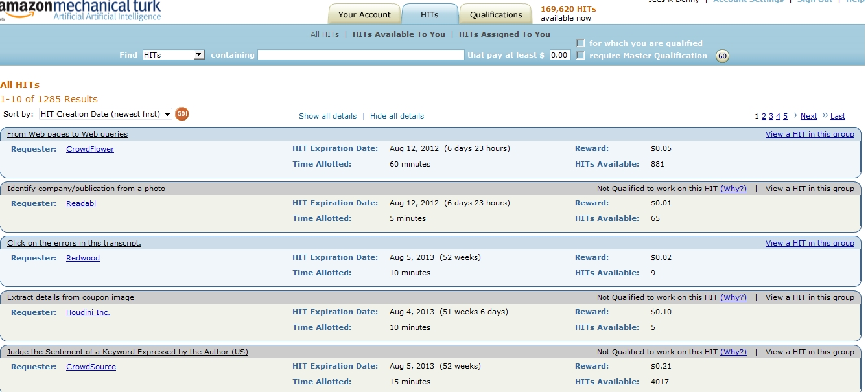Screen dimensions: 868x392
Task: Open 'Click on the errors in this transcript' title
Action: click(x=74, y=243)
